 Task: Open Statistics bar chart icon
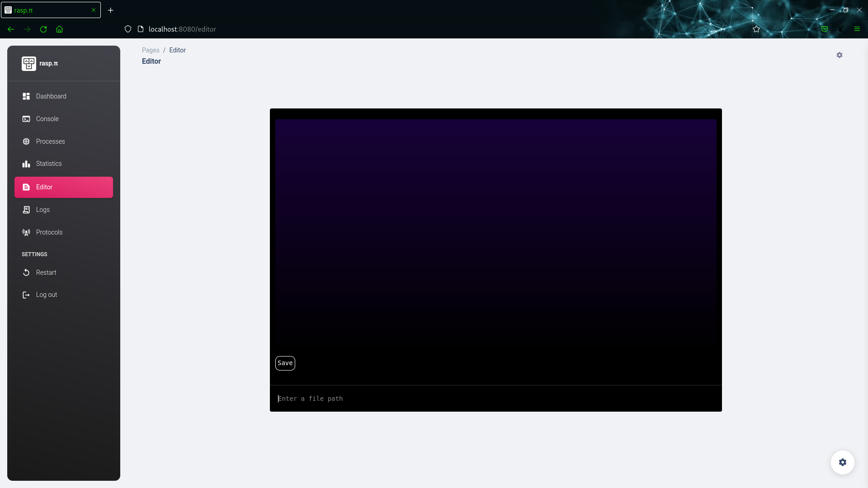point(26,164)
